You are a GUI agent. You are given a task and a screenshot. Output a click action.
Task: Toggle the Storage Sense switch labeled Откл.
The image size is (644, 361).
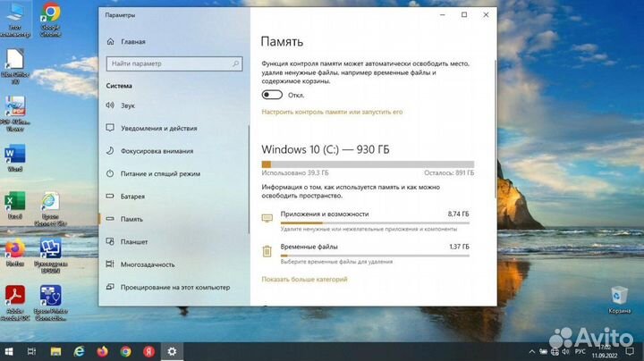tap(272, 95)
